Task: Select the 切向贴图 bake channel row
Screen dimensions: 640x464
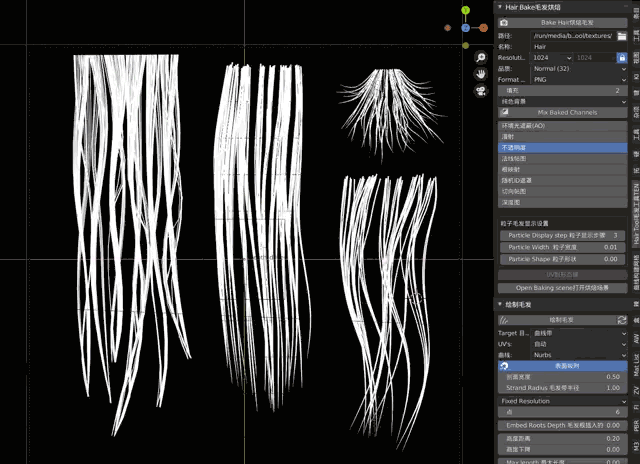Action: (563, 191)
